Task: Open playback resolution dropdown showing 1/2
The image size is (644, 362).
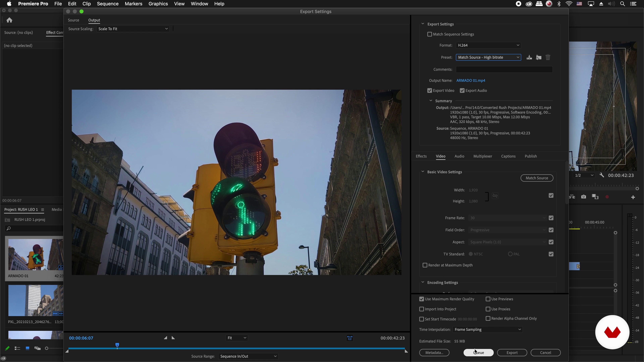Action: [x=584, y=175]
